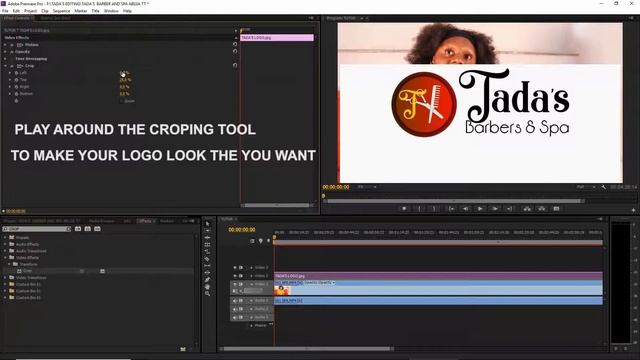The width and height of the screenshot is (640, 360).
Task: Open playback resolution Full dropdown
Action: pyautogui.click(x=586, y=187)
